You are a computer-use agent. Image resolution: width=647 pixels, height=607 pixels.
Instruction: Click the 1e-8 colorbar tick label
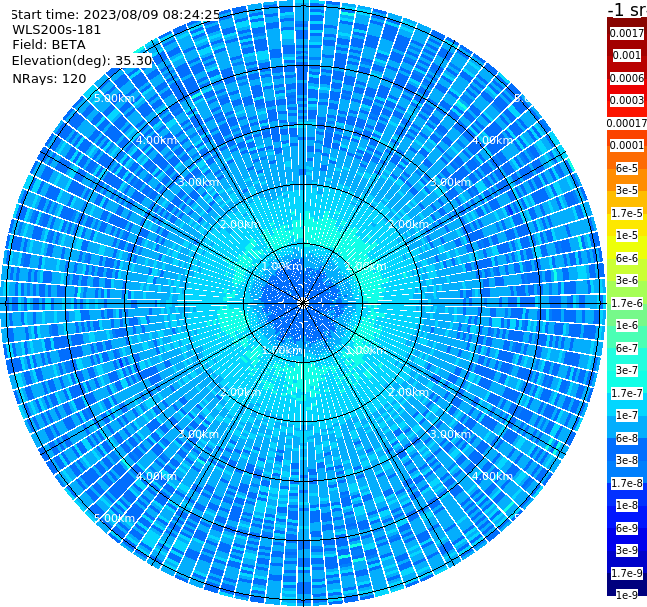[x=627, y=505]
